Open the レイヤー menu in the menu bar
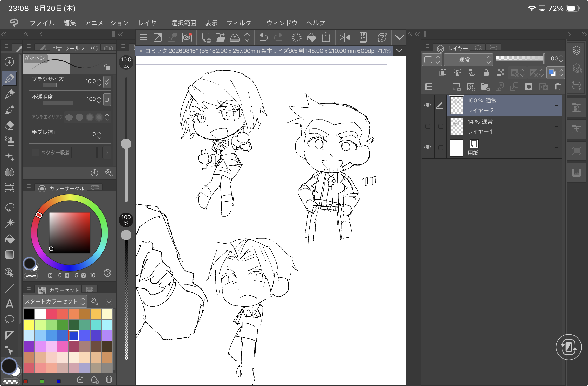Viewport: 588px width, 386px height. click(150, 23)
